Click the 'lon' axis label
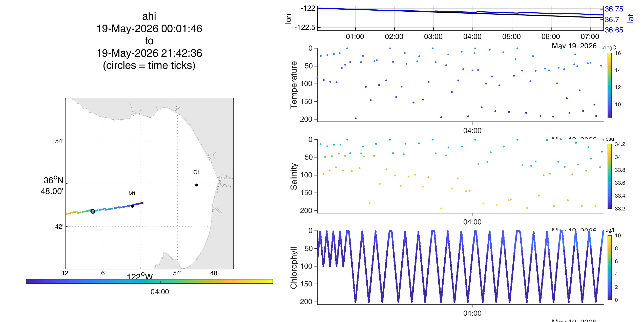Image resolution: width=644 pixels, height=322 pixels. [x=288, y=19]
